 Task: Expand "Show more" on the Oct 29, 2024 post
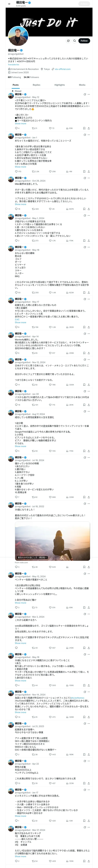[20, 204]
